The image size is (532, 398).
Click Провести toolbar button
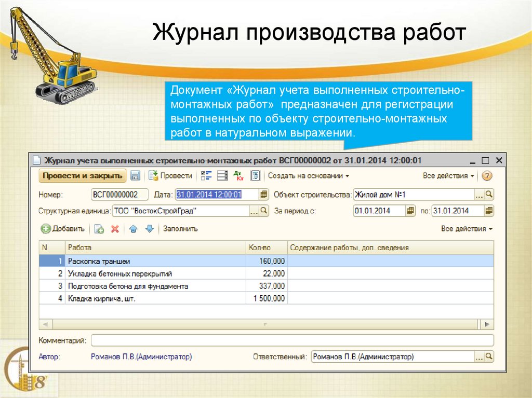click(170, 175)
